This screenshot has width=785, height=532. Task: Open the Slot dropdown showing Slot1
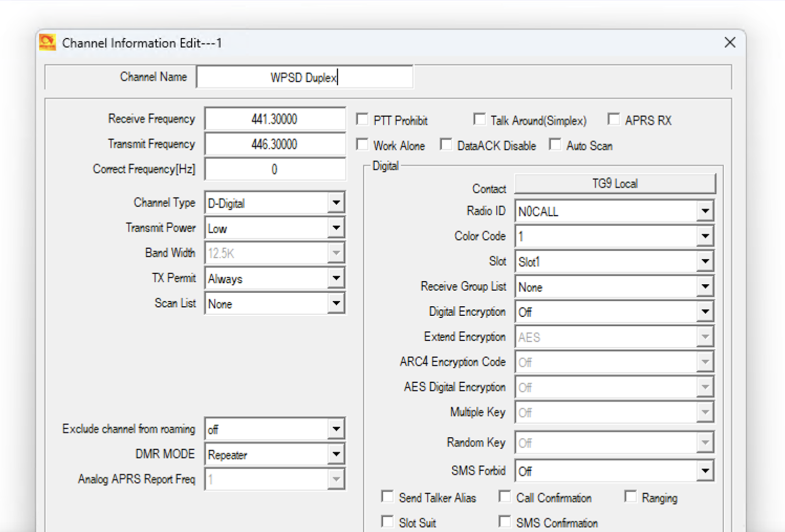click(x=705, y=261)
